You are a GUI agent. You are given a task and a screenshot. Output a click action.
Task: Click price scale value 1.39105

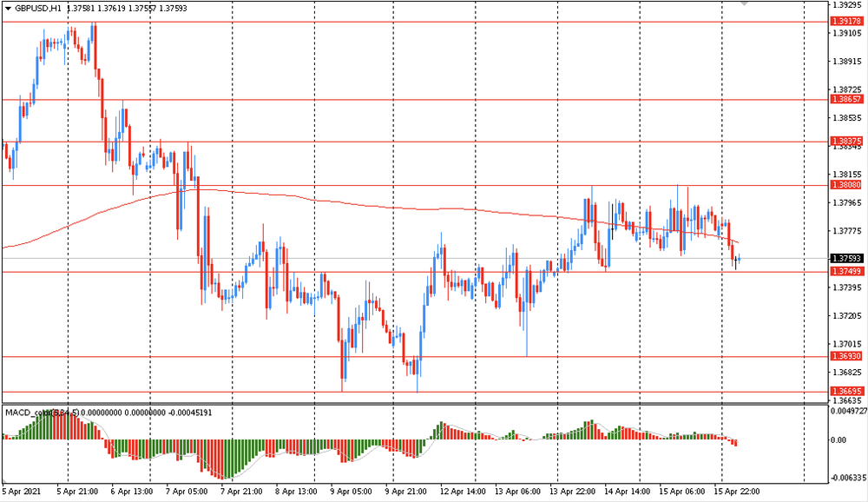coord(847,33)
